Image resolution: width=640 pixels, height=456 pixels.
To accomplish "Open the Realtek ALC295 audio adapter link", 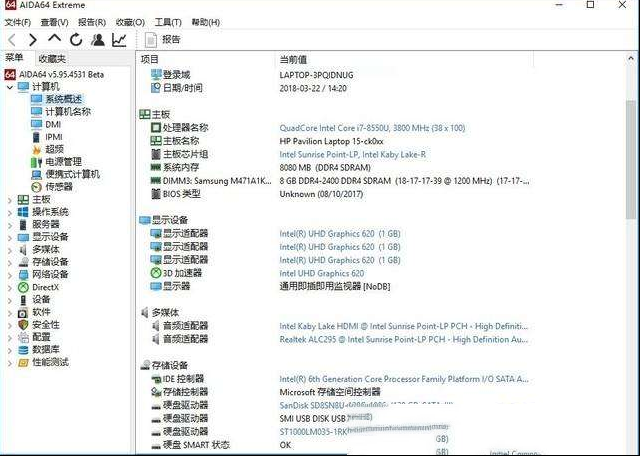I will [x=403, y=340].
